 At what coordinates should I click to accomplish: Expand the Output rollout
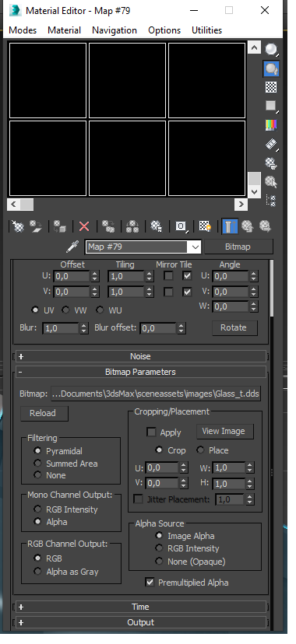click(x=141, y=623)
